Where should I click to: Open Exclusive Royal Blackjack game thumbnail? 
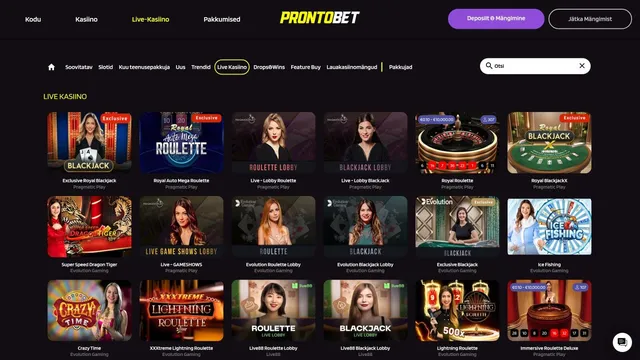pyautogui.click(x=89, y=142)
